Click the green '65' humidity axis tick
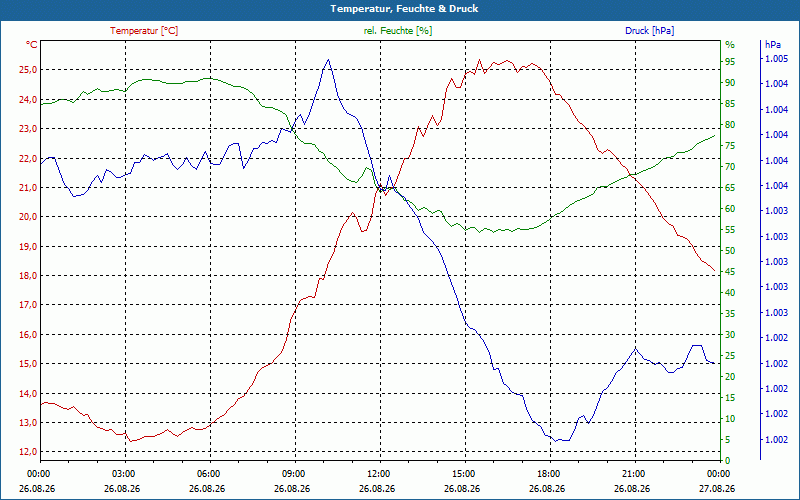Viewport: 800px width, 500px height. click(730, 188)
